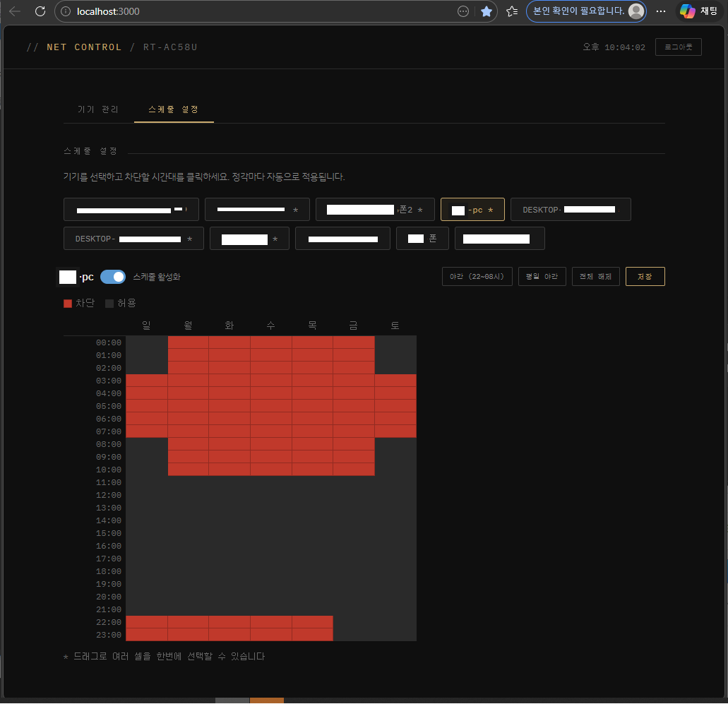
Task: Open Copilot 채팅 in the browser toolbar
Action: coord(698,11)
